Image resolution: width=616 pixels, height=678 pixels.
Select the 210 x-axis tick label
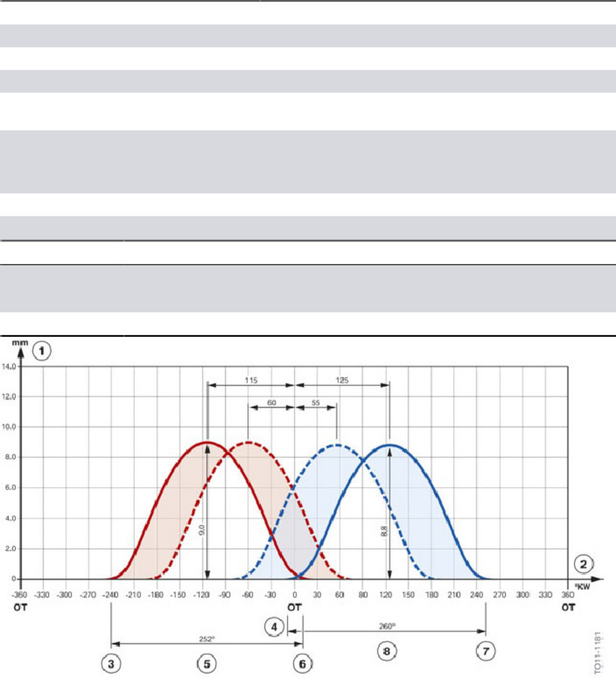454,595
